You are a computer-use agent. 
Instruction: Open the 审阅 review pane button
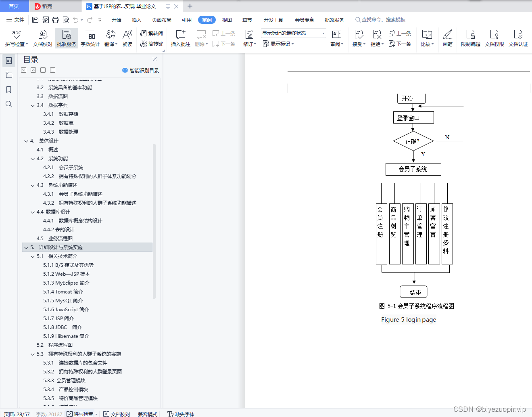pos(337,38)
